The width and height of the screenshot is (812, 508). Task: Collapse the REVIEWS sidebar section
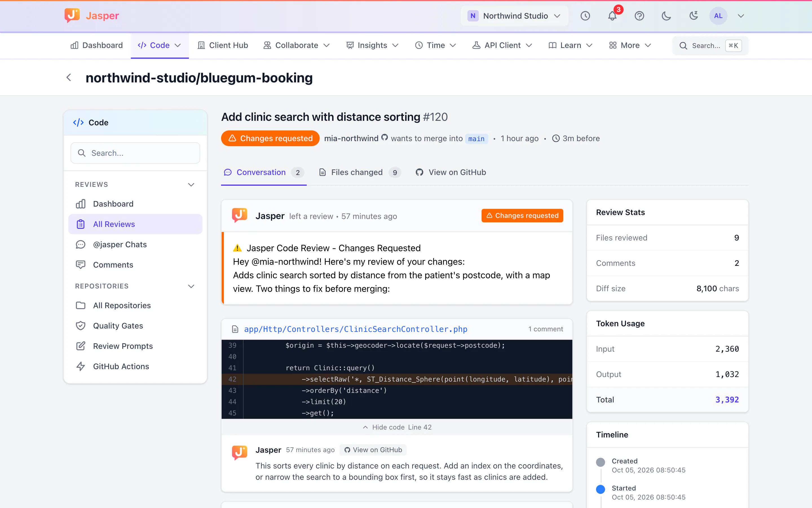[x=135, y=185]
